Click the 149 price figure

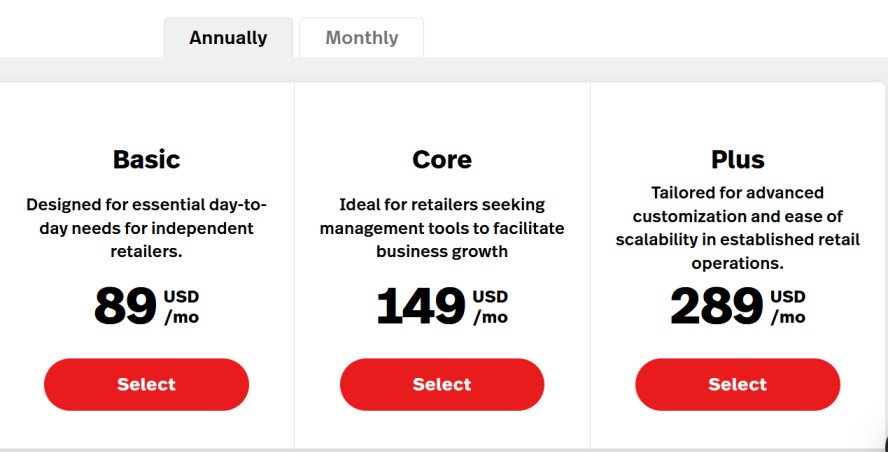[421, 307]
